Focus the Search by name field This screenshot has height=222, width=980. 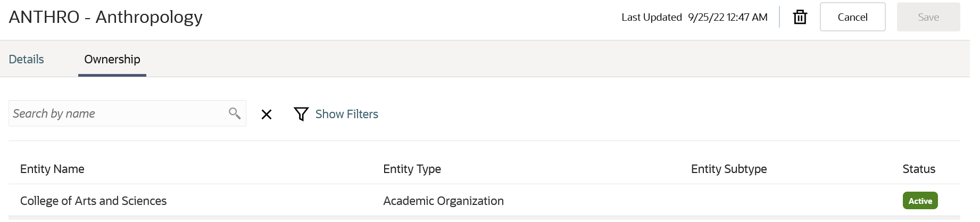point(117,113)
